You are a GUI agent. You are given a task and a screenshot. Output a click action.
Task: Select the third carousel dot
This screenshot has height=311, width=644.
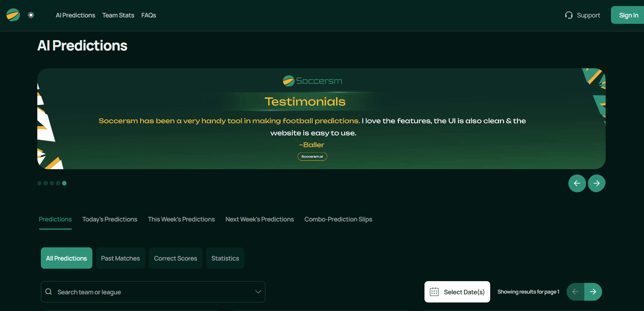(52, 183)
